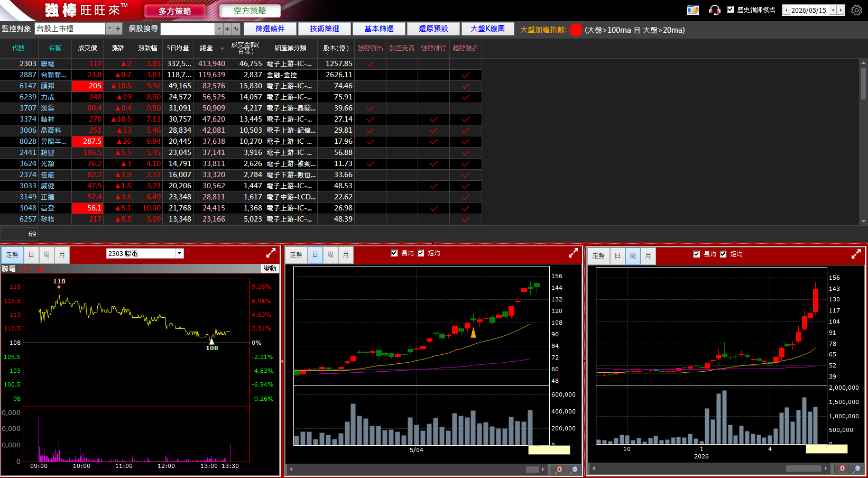Image resolution: width=868 pixels, height=478 pixels.
Task: Open the settings gear
Action: 856,10
